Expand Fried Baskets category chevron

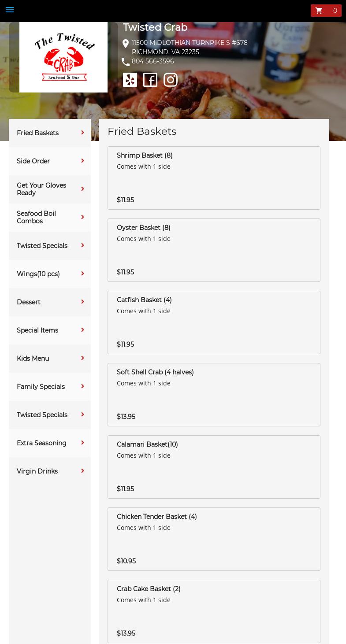click(x=82, y=133)
